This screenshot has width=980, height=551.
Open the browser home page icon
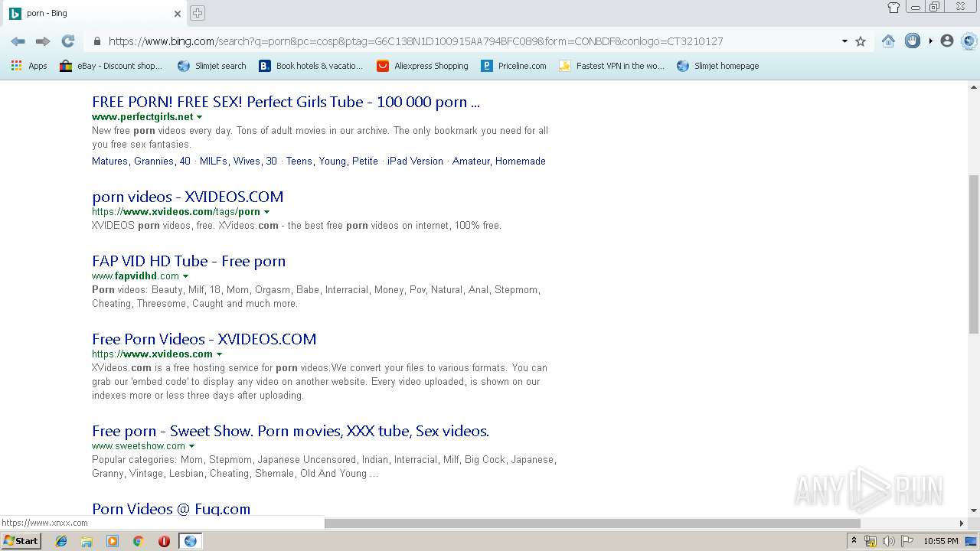[888, 41]
